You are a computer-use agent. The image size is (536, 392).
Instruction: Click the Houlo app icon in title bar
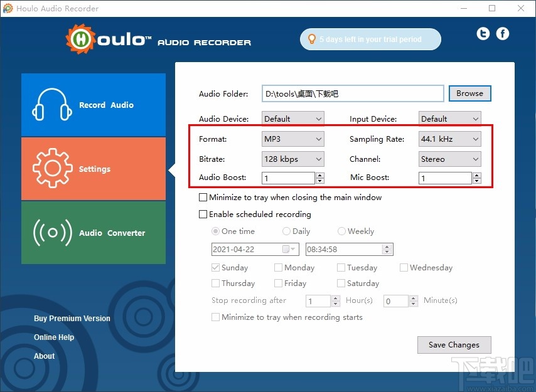[8, 8]
